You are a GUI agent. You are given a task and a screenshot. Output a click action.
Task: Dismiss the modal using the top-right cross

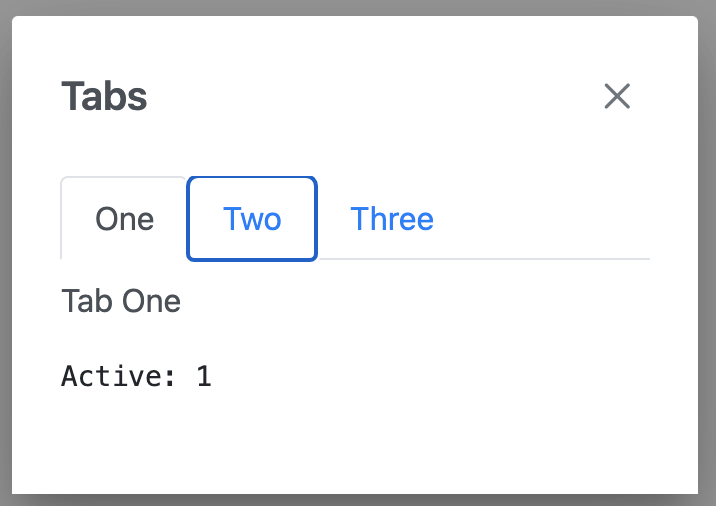click(x=617, y=96)
